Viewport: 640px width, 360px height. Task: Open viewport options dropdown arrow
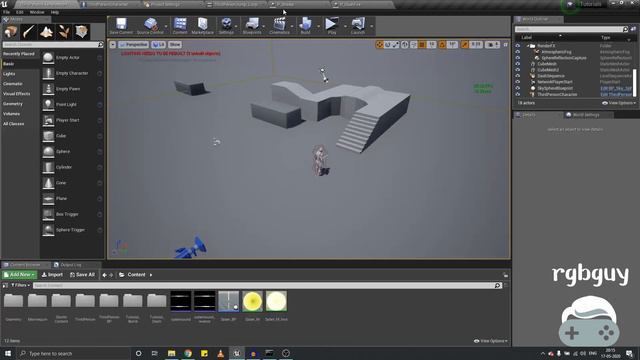(x=113, y=44)
